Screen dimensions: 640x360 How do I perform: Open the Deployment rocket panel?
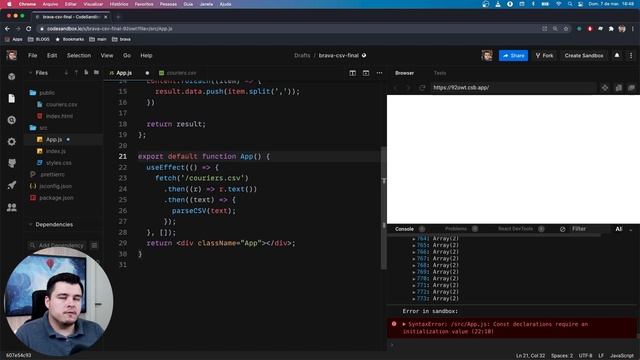click(x=11, y=185)
